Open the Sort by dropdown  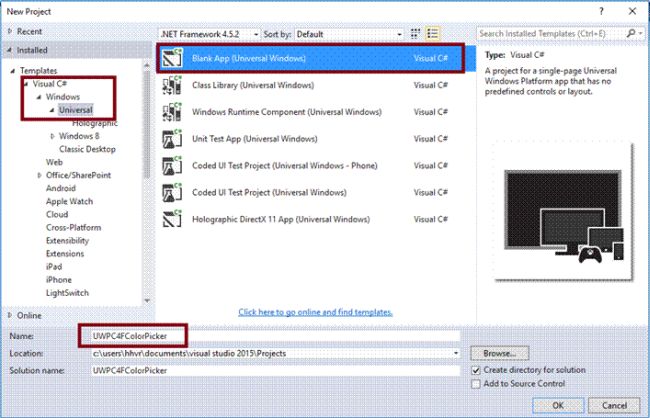coord(349,34)
